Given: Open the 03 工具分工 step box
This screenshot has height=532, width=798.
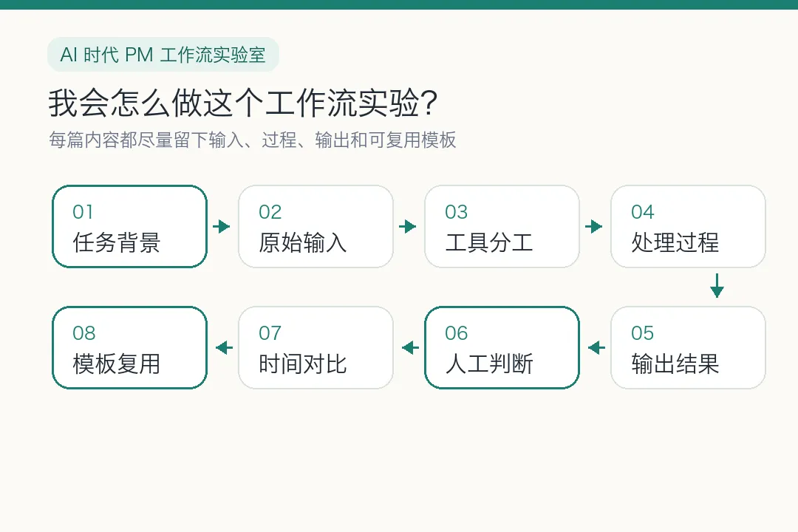Looking at the screenshot, I should [502, 227].
